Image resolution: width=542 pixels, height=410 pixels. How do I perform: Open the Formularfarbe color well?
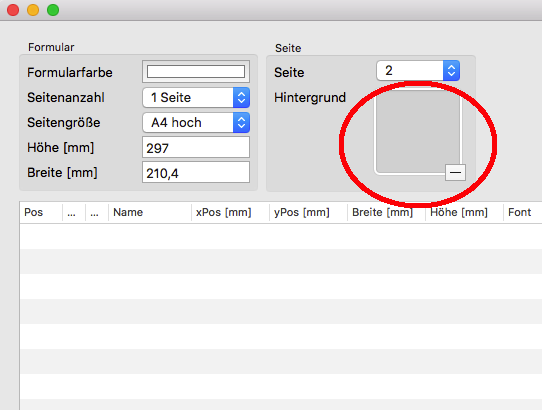pos(196,72)
